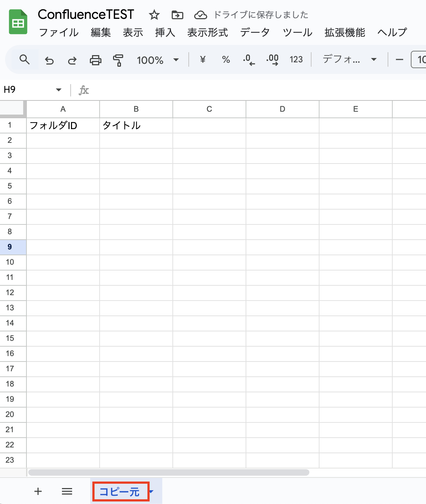Open the データ menu
Screen dimensions: 426x504
255,33
